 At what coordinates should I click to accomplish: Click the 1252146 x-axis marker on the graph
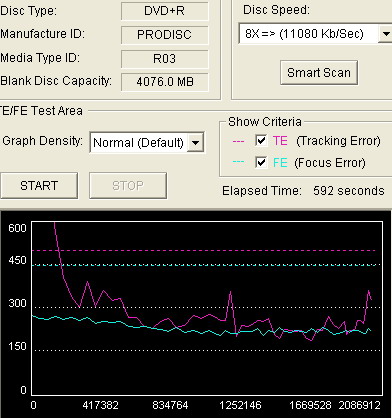click(240, 405)
